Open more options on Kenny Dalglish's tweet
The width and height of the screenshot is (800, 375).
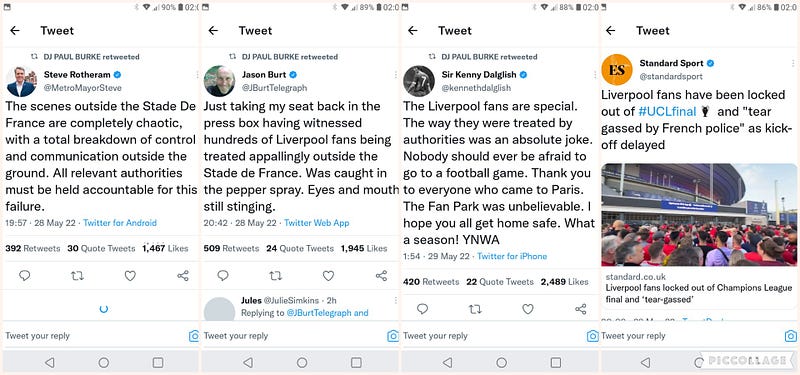595,74
